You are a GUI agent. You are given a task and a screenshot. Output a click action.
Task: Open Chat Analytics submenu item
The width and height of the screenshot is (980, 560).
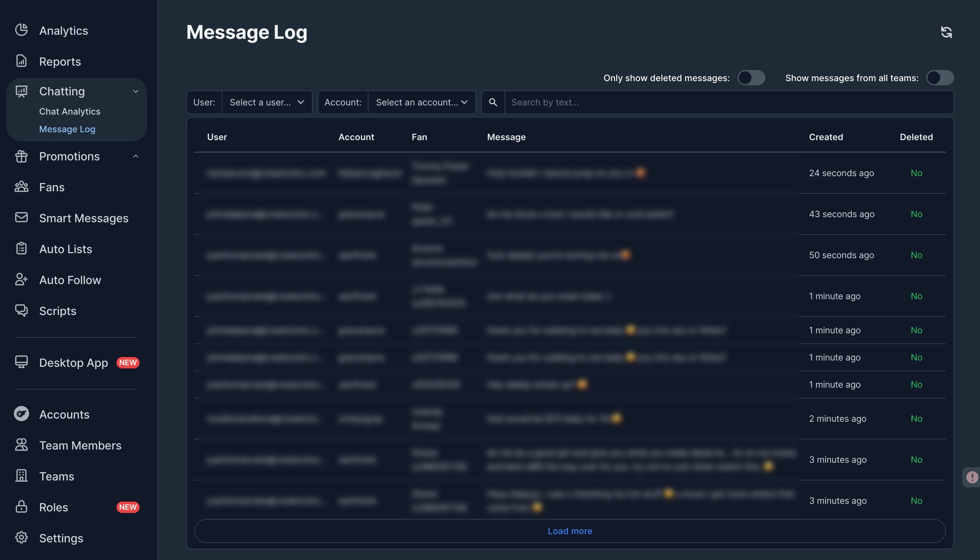(69, 111)
